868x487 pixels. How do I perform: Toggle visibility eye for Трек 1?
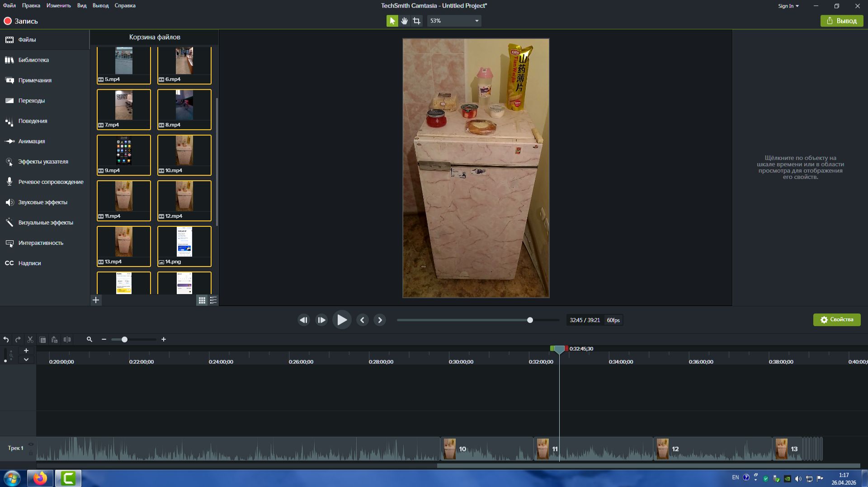coord(31,445)
